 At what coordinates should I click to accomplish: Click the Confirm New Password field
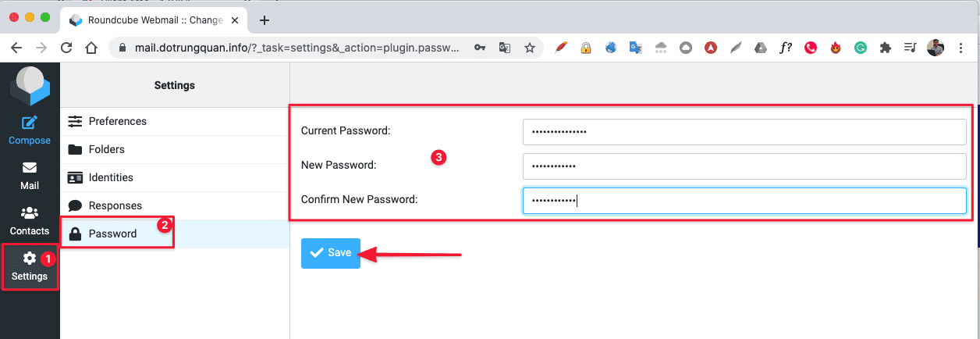pos(744,201)
